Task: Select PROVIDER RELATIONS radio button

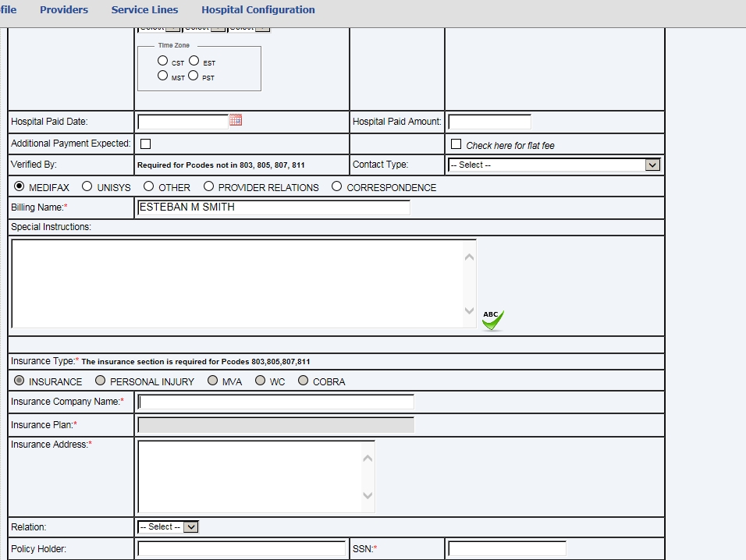Action: [208, 187]
